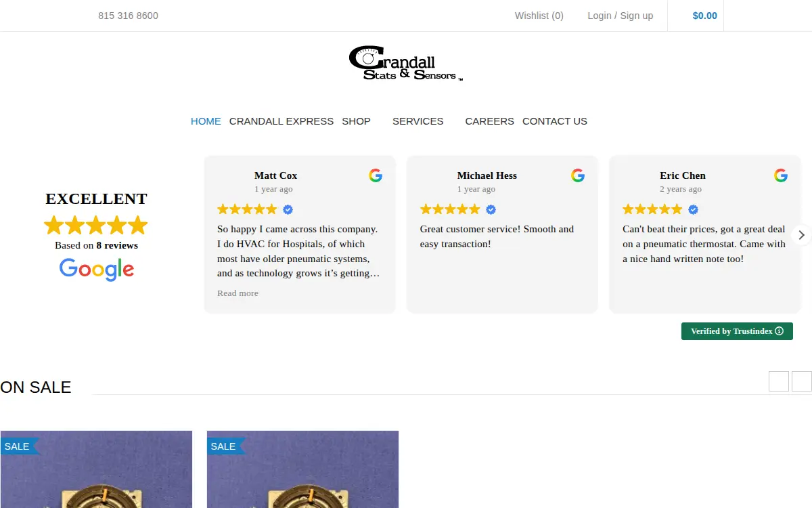812x508 pixels.
Task: Click previous arrow for ON SALE carousel
Action: [x=779, y=381]
